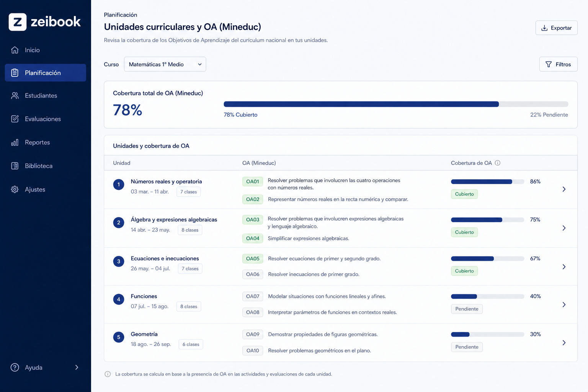Click the total coverage 78% progress bar
The image size is (588, 392).
pos(396,104)
